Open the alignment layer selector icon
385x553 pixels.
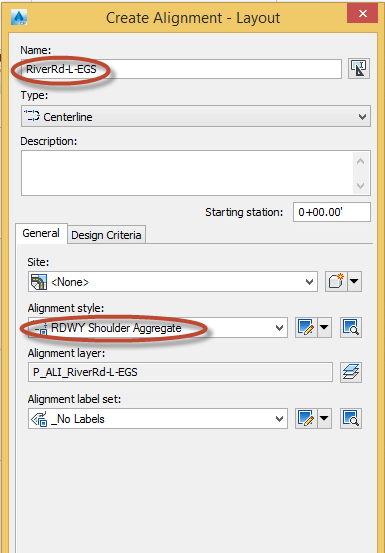[351, 372]
